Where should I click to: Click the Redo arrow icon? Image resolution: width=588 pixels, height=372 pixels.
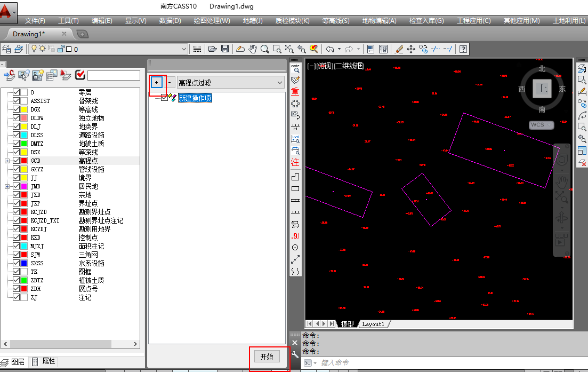coord(349,49)
